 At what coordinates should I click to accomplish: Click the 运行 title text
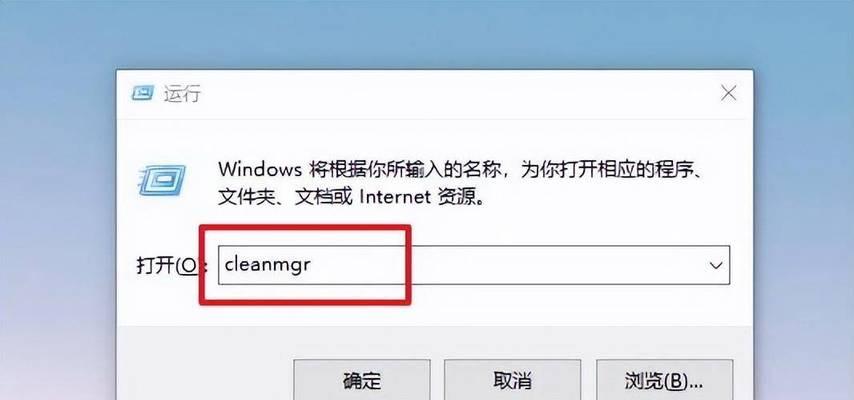(182, 94)
